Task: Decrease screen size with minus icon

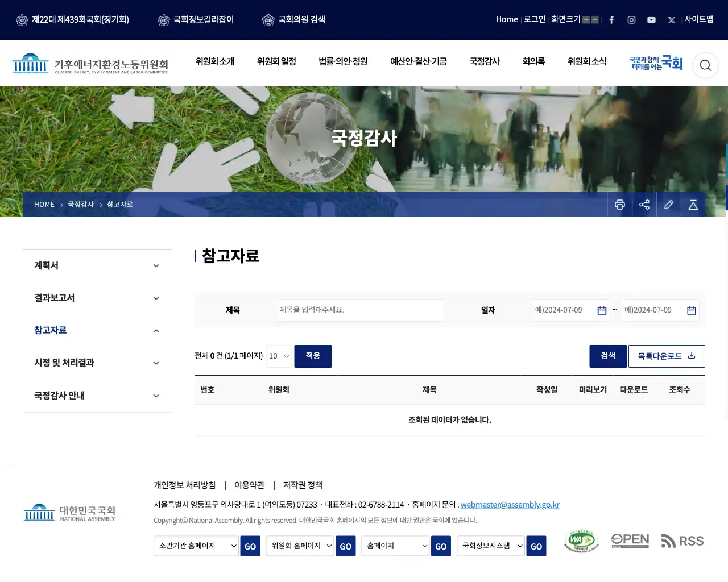Action: [x=595, y=20]
